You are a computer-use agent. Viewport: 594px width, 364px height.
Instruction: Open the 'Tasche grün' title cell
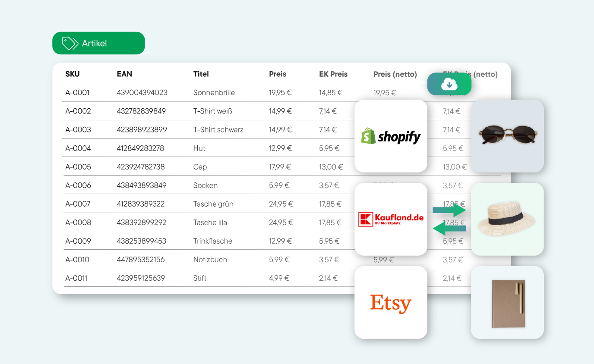213,204
